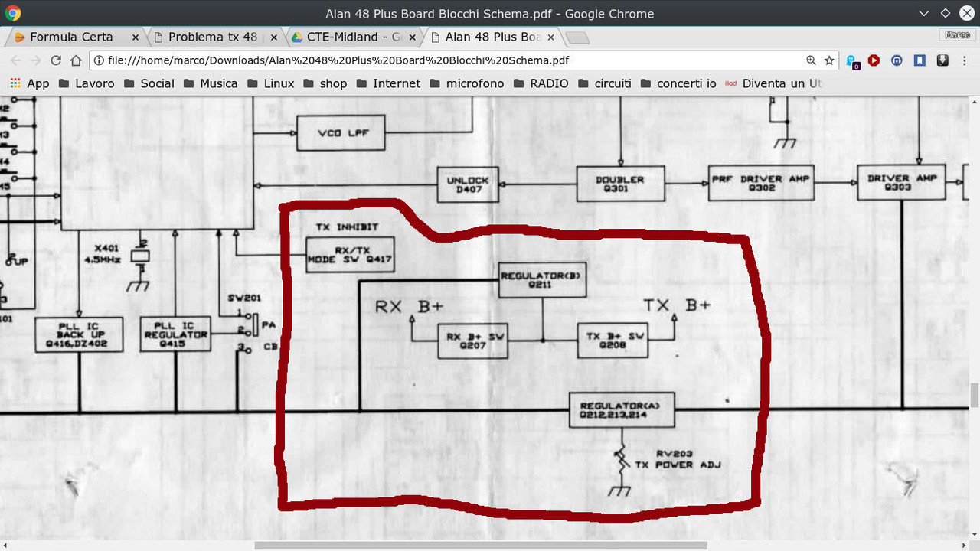Open the Musica bookmarks folder

point(210,83)
